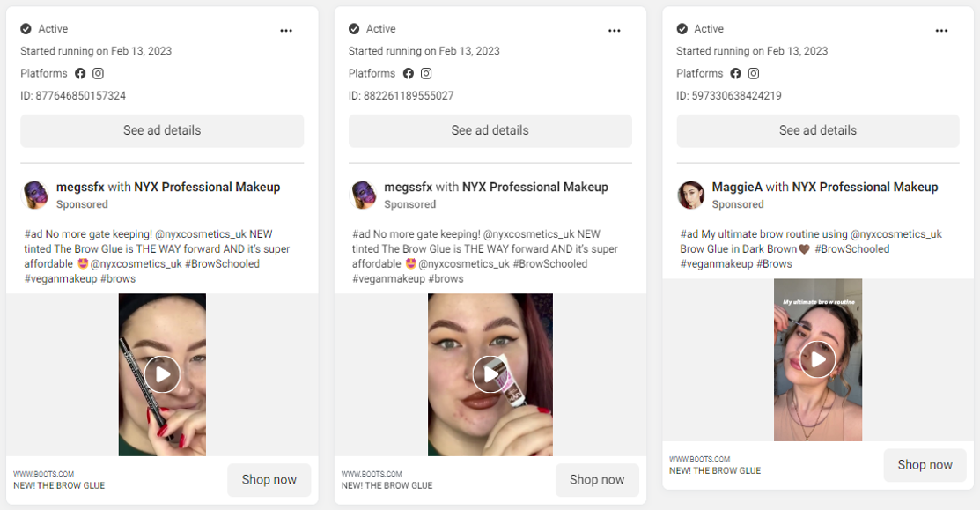Play the video showing brow glue tube
980x510 pixels.
click(x=490, y=374)
